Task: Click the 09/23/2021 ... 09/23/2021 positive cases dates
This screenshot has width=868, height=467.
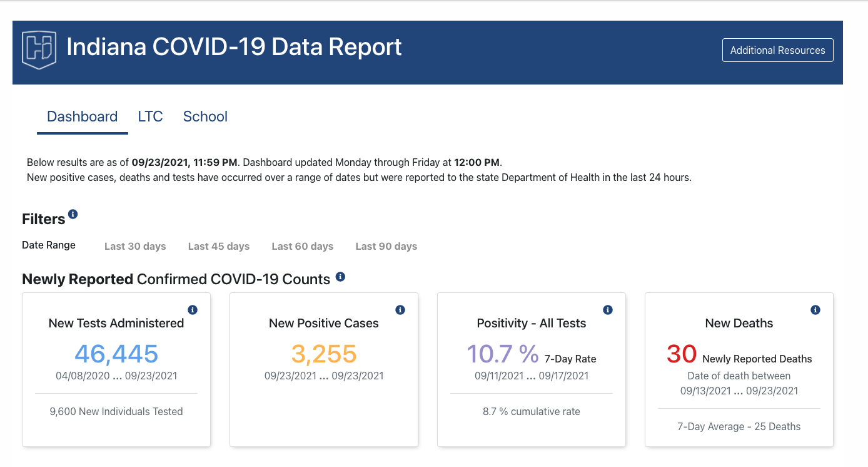Action: [324, 376]
